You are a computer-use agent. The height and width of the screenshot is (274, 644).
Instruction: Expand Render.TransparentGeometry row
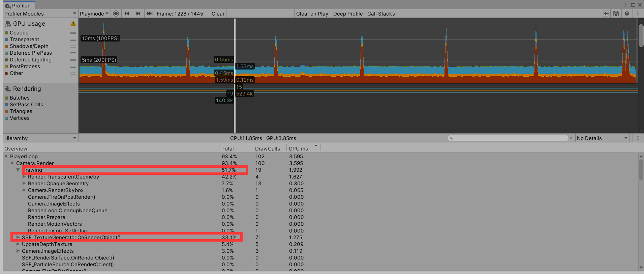(24, 177)
